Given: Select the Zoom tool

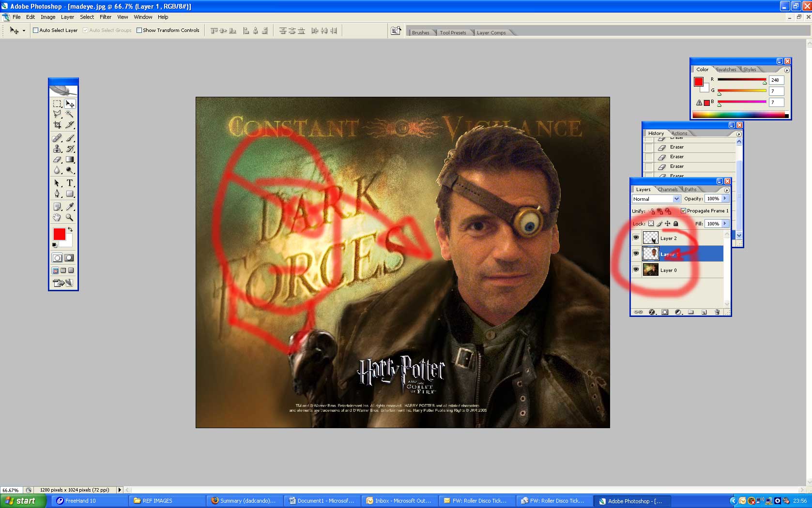Looking at the screenshot, I should (x=70, y=217).
